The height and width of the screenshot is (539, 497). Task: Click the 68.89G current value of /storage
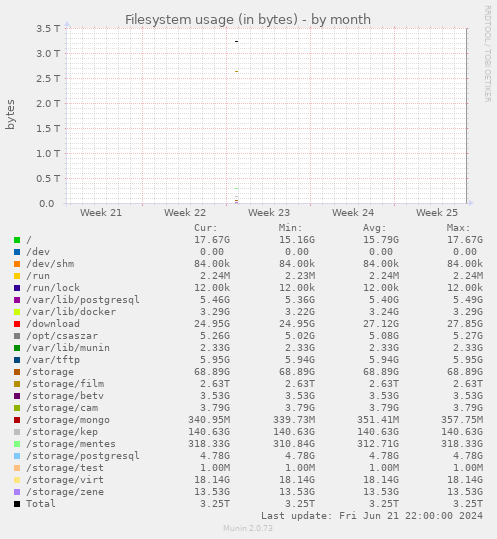(x=212, y=372)
